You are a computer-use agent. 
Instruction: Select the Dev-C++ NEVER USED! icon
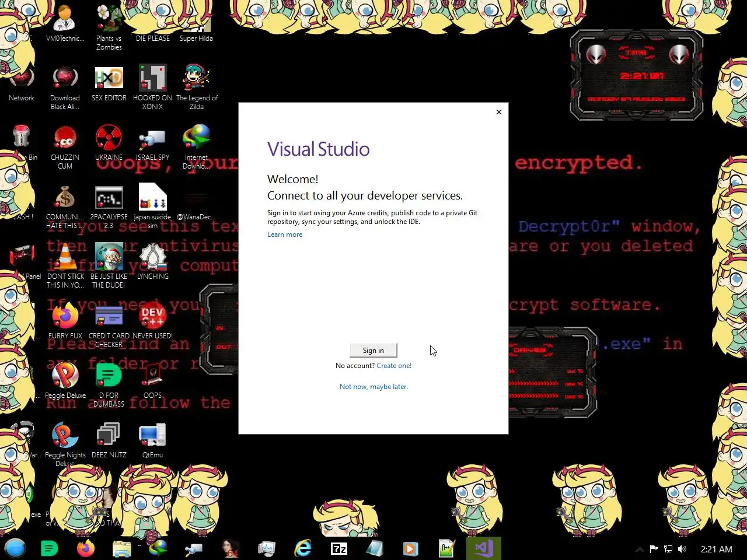(152, 321)
